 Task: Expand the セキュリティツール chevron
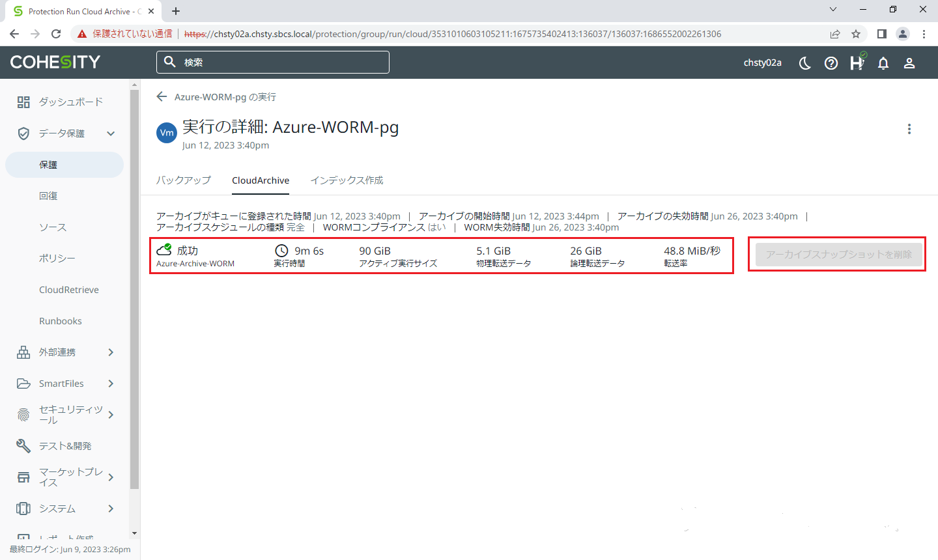(x=111, y=415)
